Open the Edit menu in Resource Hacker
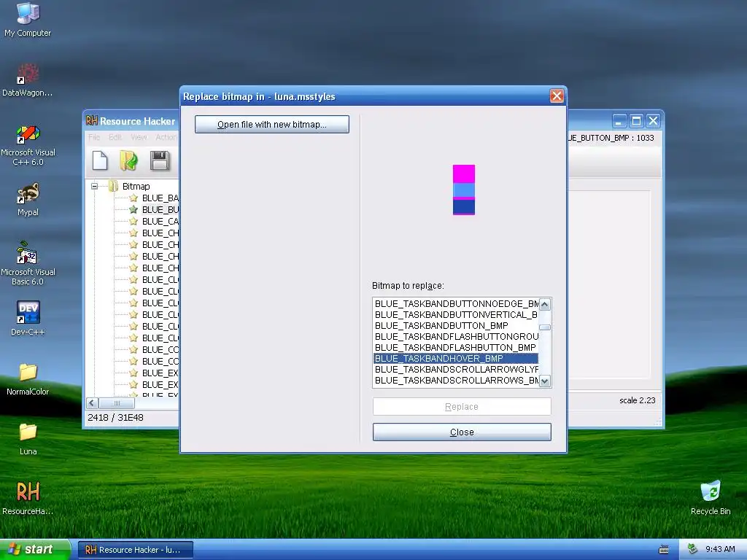747x560 pixels. [115, 137]
